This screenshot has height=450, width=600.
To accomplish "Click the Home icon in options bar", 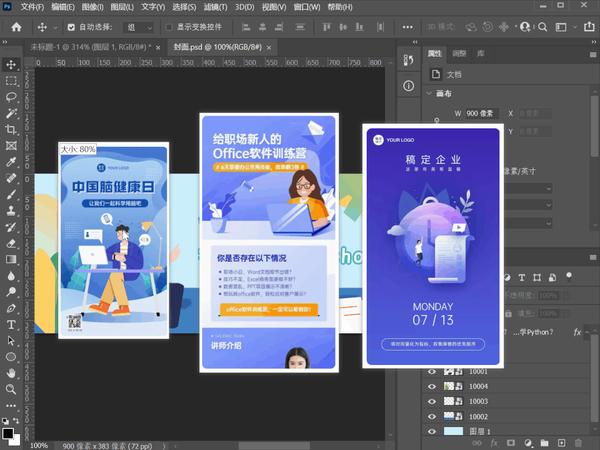I will pyautogui.click(x=16, y=26).
